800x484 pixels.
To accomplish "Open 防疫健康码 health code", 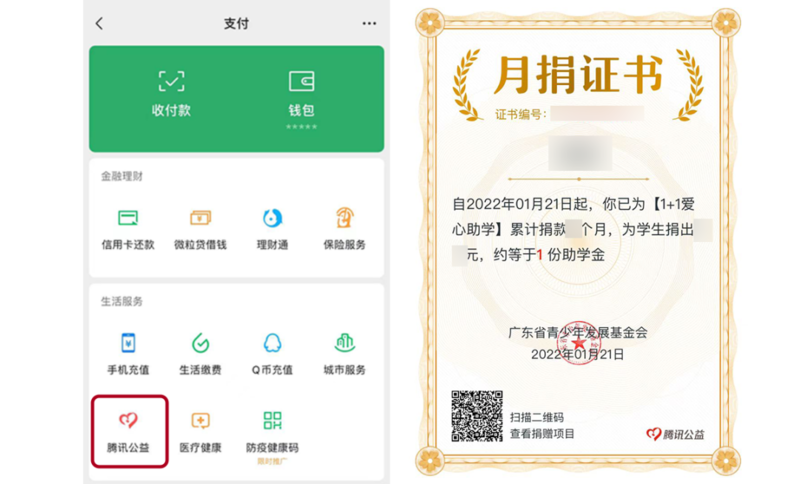I will (x=272, y=430).
